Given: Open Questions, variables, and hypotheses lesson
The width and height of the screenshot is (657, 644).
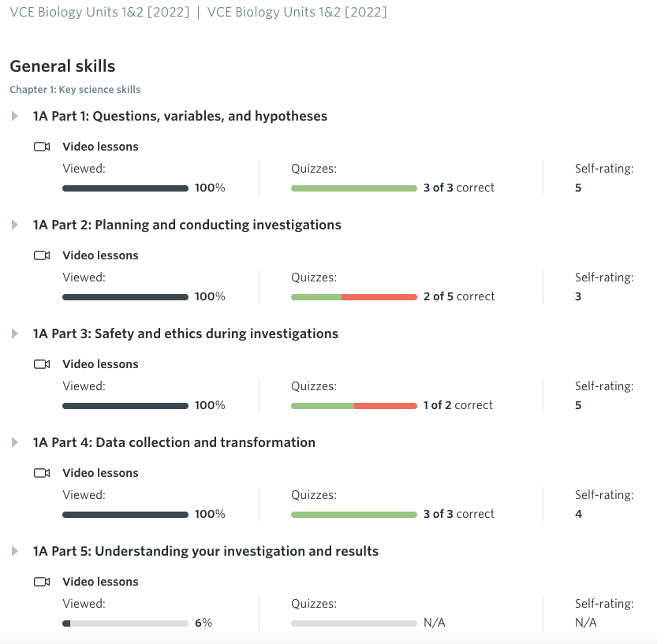Looking at the screenshot, I should (x=180, y=117).
